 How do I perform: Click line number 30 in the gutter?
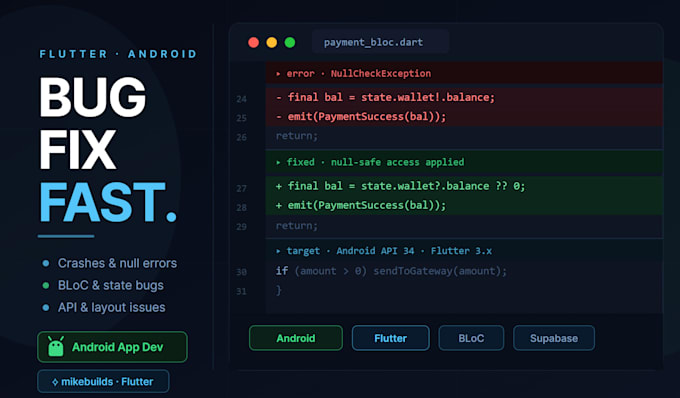point(242,272)
